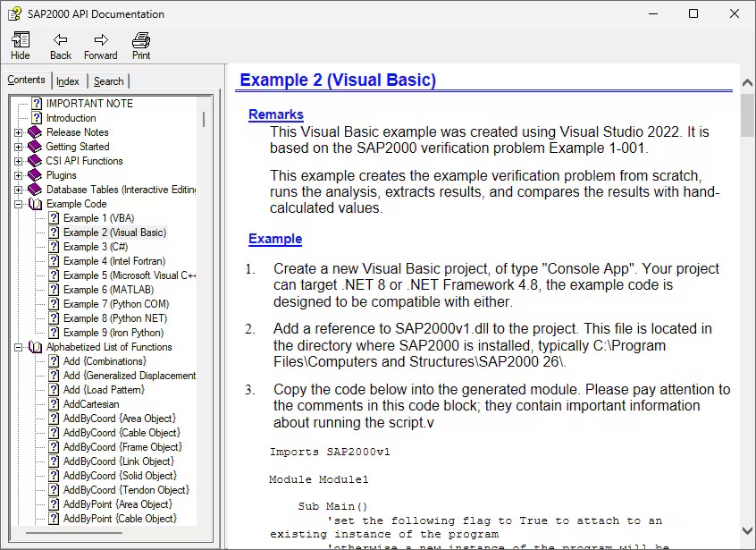Navigate back using the Back icon
Viewport: 756px width, 550px height.
tap(60, 40)
